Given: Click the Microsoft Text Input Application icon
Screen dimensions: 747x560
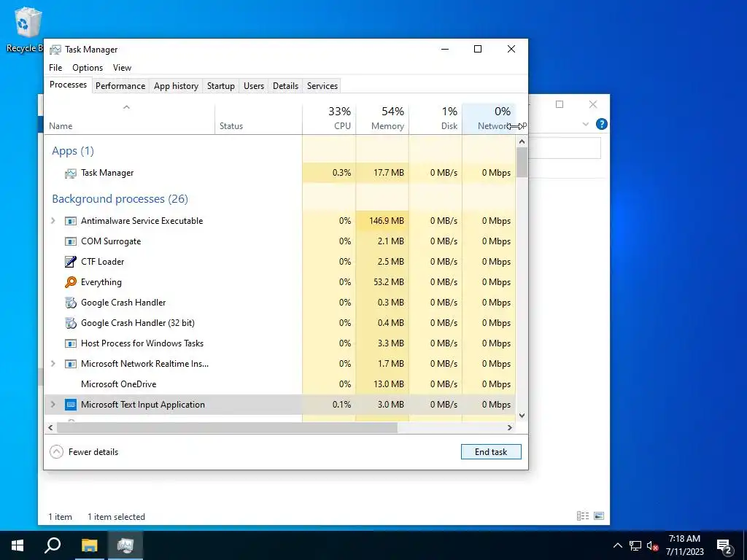Looking at the screenshot, I should (x=71, y=405).
